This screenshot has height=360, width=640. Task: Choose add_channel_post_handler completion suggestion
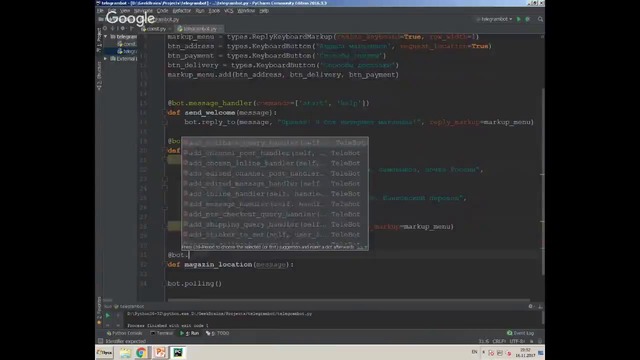(x=275, y=153)
